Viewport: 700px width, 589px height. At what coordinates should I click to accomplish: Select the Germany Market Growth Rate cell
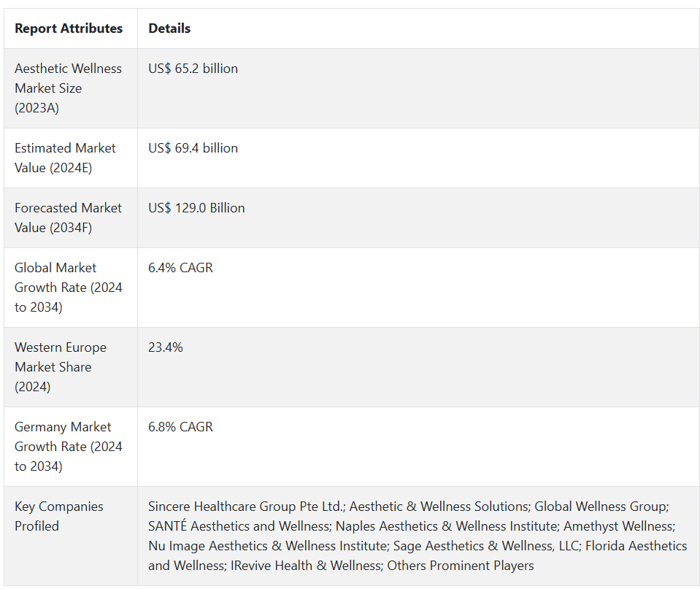coord(68,447)
